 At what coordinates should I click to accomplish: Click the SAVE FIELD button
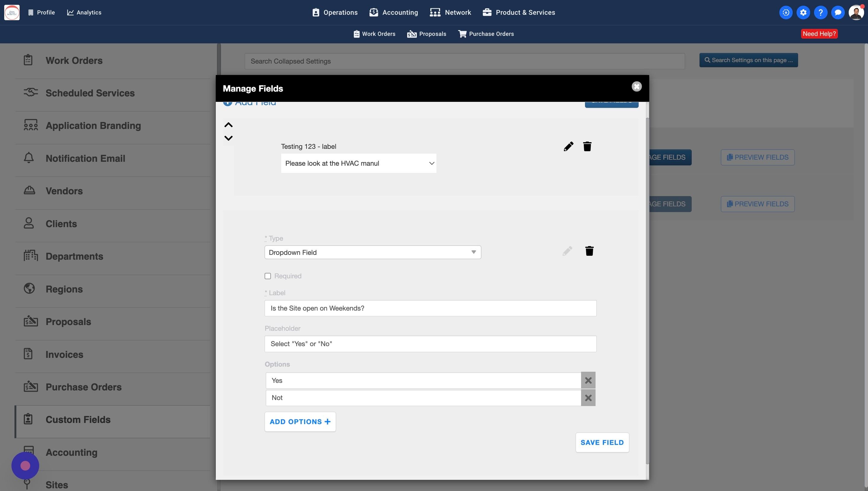(x=602, y=443)
